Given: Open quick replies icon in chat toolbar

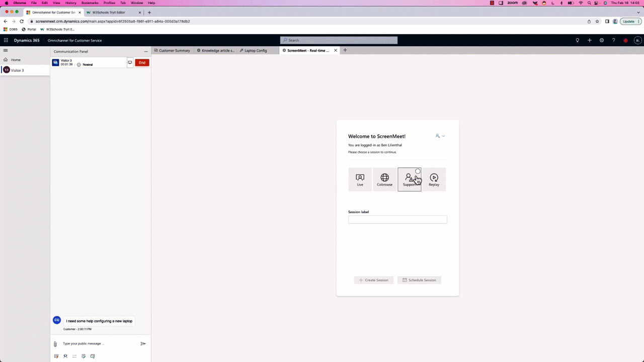Looking at the screenshot, I should 56,356.
